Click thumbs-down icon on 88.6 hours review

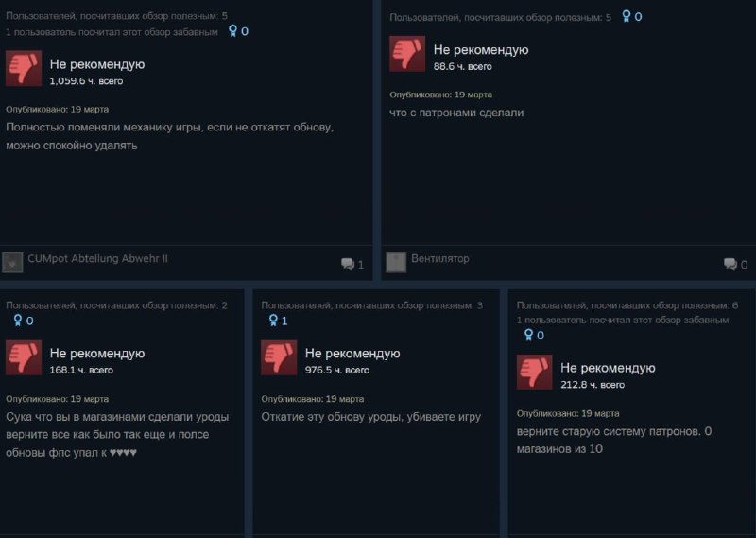coord(407,54)
